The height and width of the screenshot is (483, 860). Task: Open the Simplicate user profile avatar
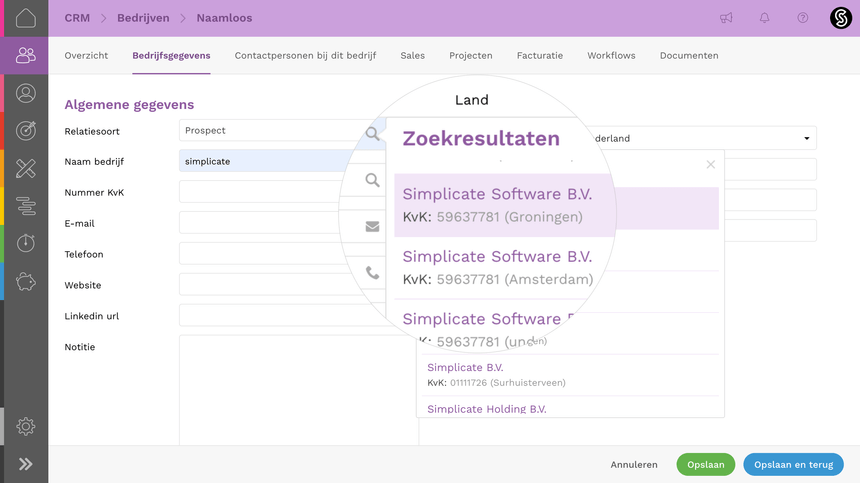840,18
